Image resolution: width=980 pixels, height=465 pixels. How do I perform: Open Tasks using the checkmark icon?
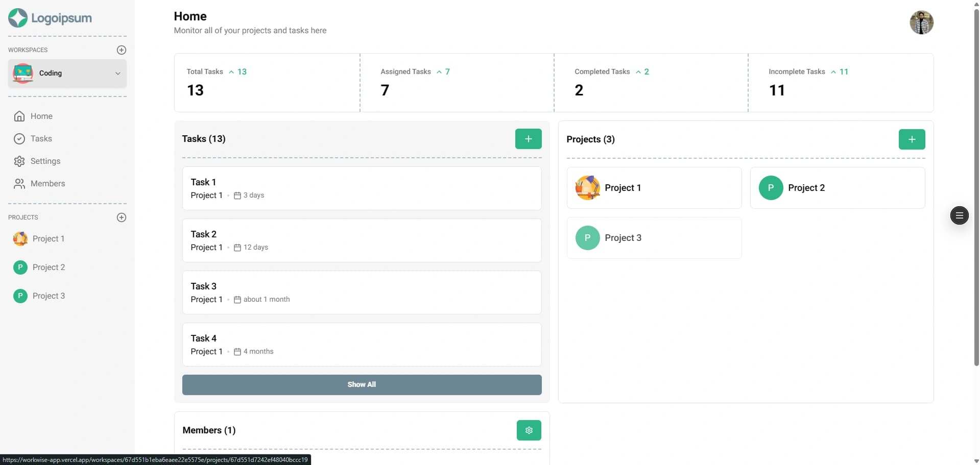coord(19,138)
